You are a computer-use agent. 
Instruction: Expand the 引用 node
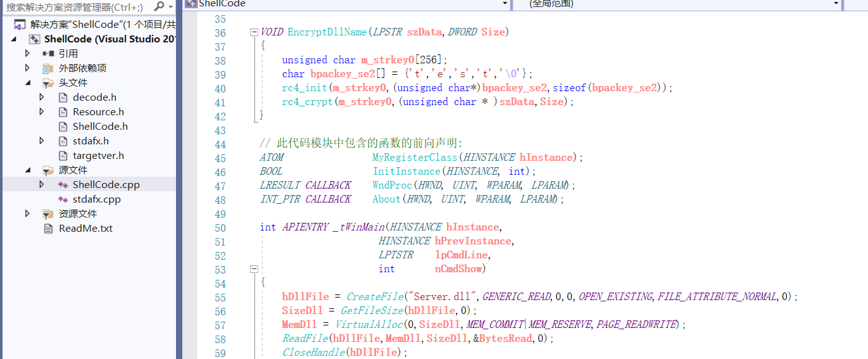tap(27, 54)
